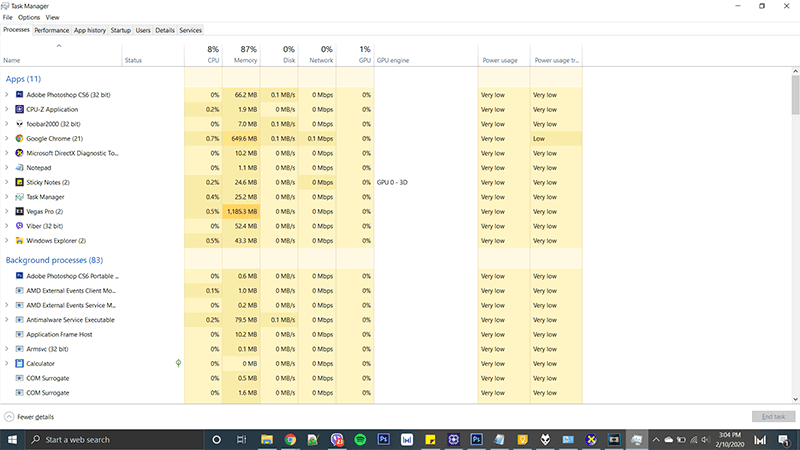800x450 pixels.
Task: Open foobar2000 from the taskbar
Action: (545, 439)
